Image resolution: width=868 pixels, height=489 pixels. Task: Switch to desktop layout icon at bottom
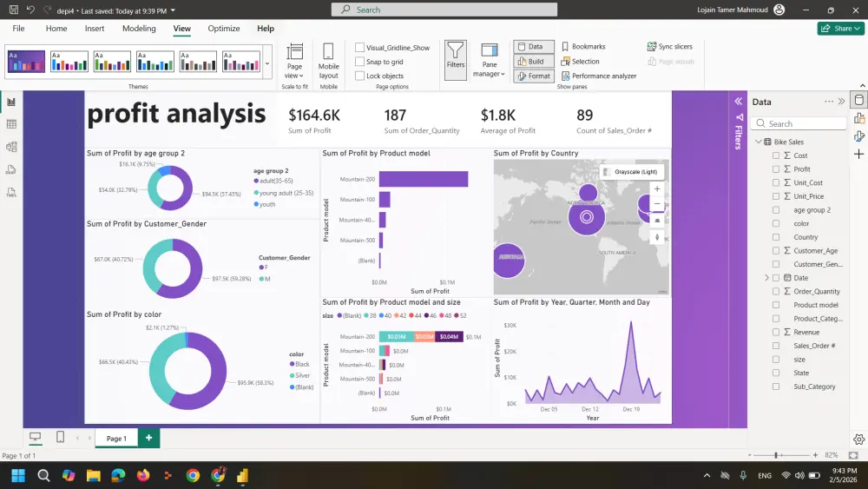[x=35, y=438]
